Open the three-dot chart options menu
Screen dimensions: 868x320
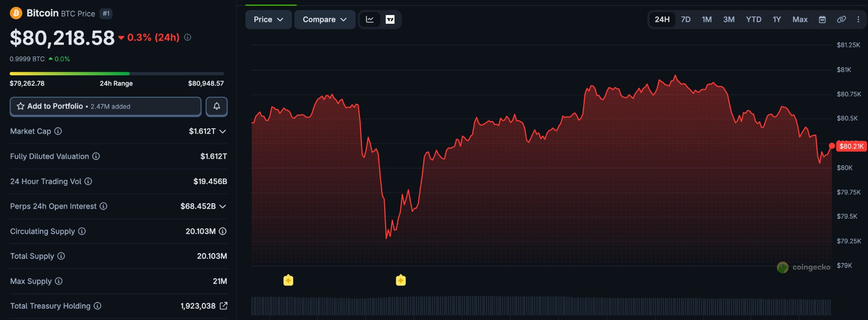pyautogui.click(x=858, y=20)
